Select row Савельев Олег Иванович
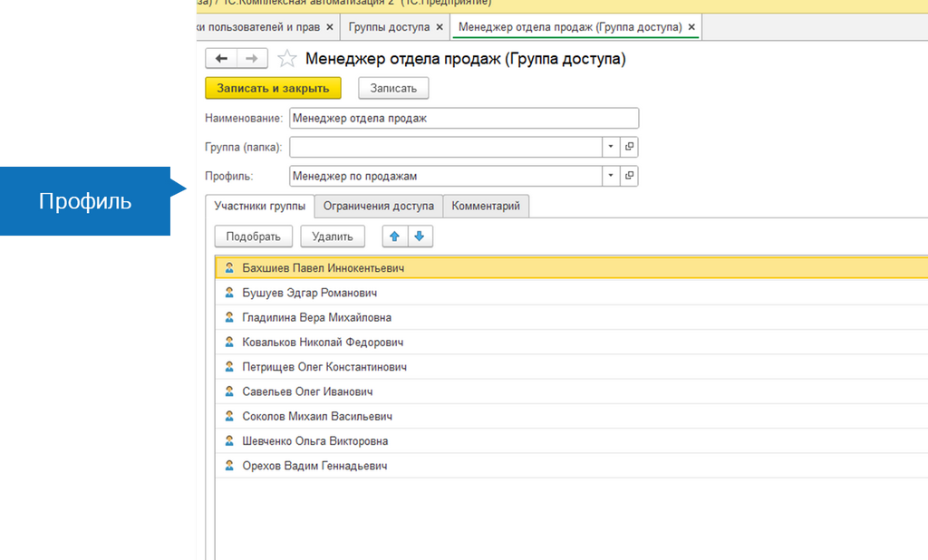Image resolution: width=928 pixels, height=560 pixels. (x=572, y=391)
